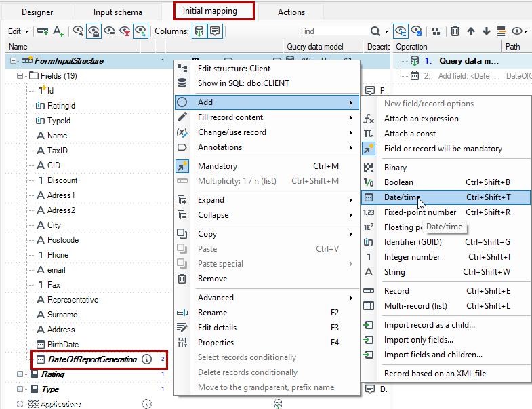Open Fill record content submenu
Screen dimensions: 532x409
pyautogui.click(x=267, y=117)
